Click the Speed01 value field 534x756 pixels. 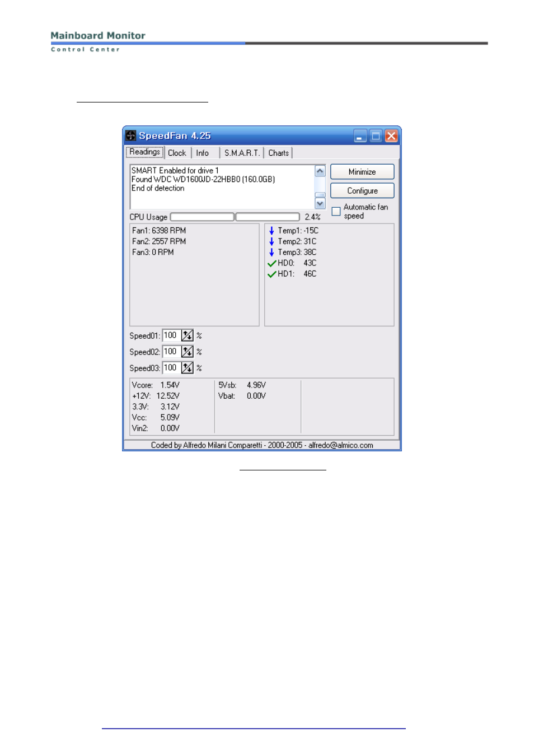click(x=171, y=335)
